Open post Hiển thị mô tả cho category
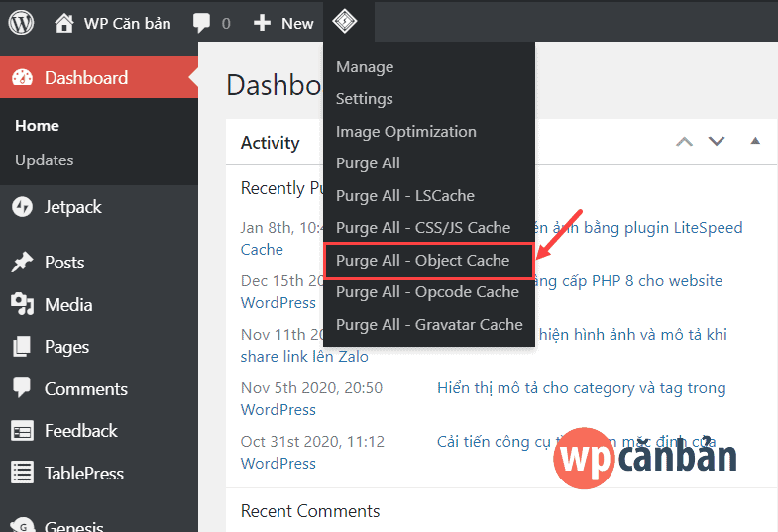778x532 pixels. click(581, 388)
